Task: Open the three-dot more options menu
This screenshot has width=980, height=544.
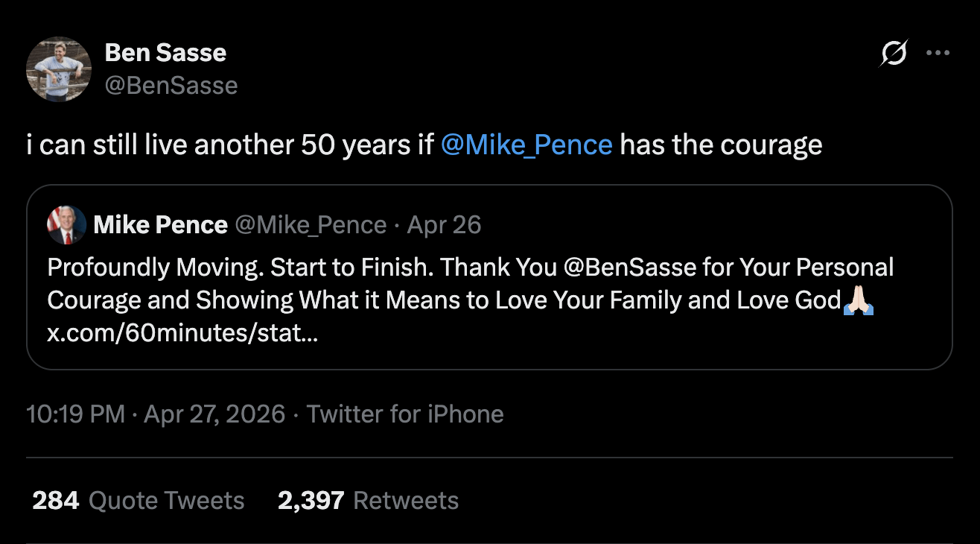Action: pos(938,54)
